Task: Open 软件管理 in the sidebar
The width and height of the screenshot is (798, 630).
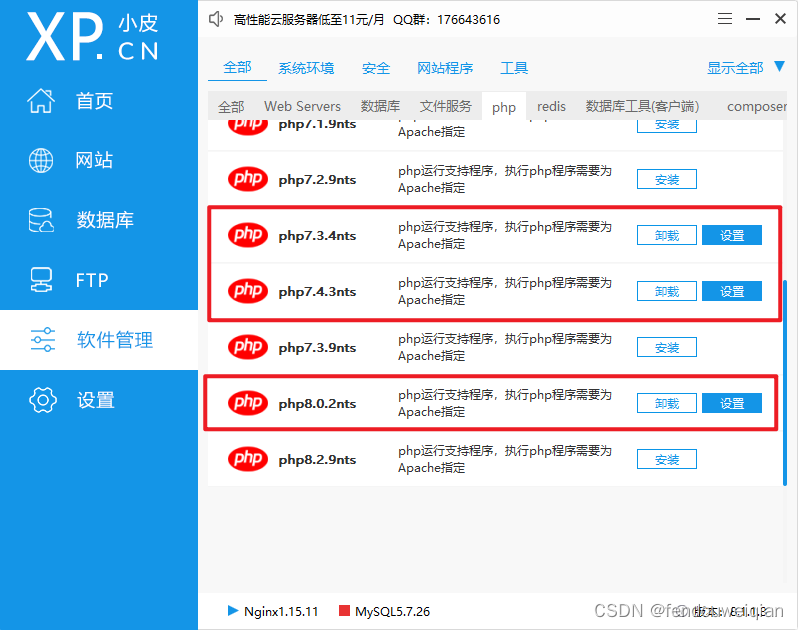Action: (99, 339)
